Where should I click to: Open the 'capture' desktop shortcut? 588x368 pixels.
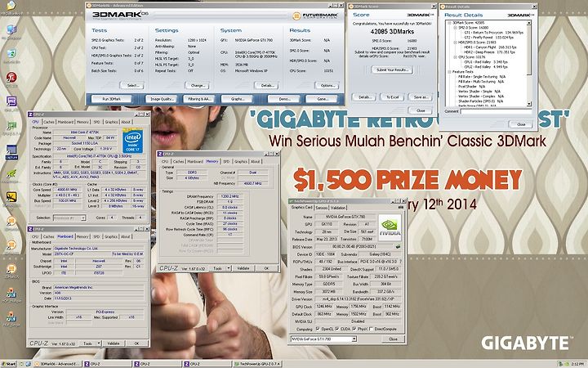click(x=11, y=151)
